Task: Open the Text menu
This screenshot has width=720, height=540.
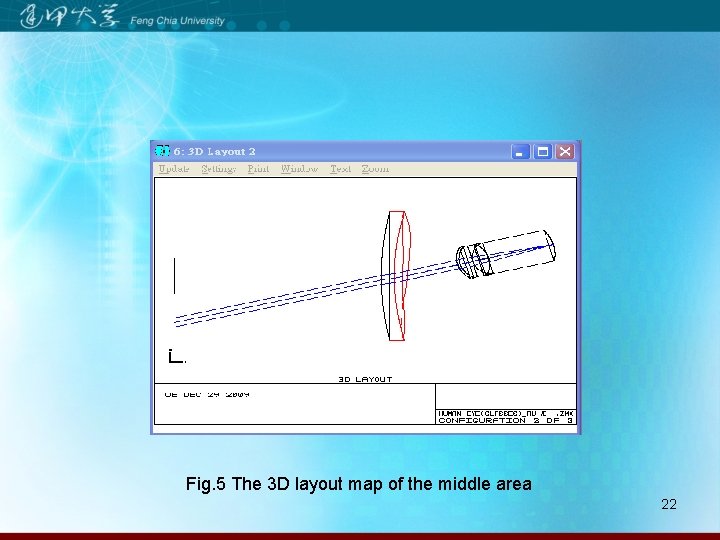Action: click(340, 169)
